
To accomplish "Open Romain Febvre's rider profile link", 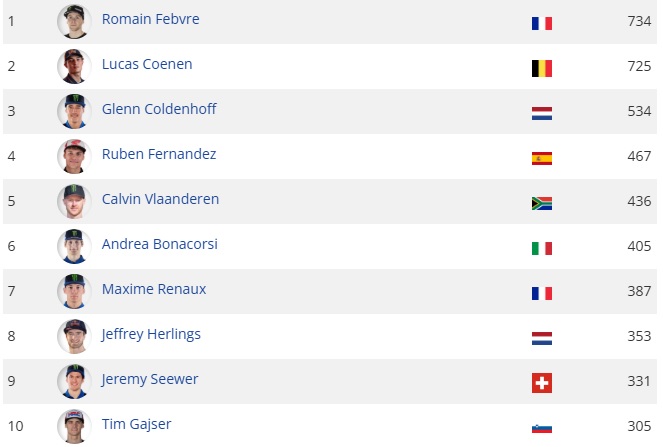I will [x=148, y=19].
